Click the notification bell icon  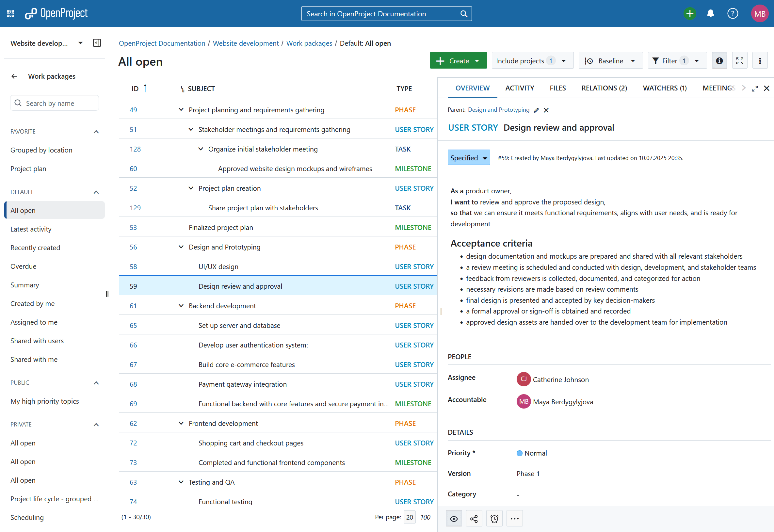710,14
